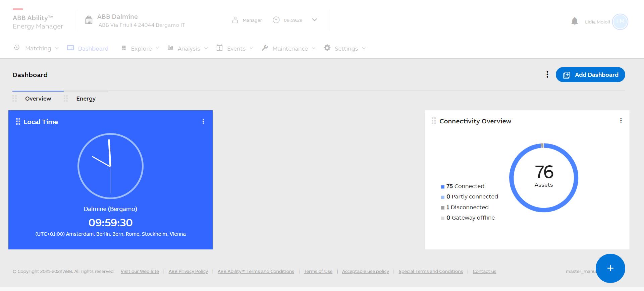The width and height of the screenshot is (644, 291).
Task: Click the Add Dashboard button
Action: 590,74
